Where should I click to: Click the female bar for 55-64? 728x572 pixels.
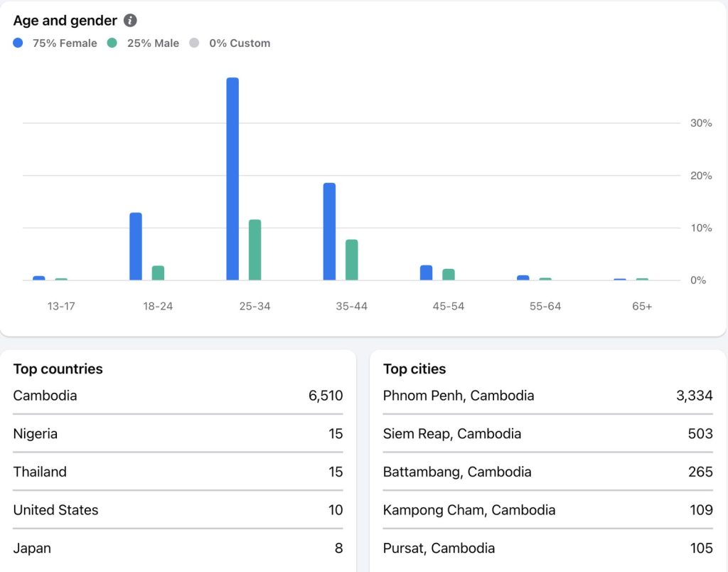click(x=523, y=278)
